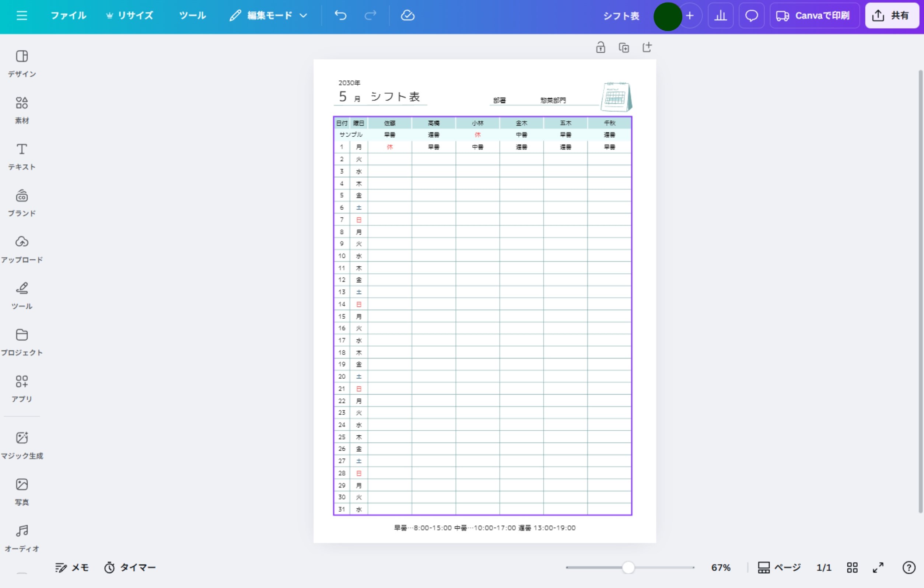Image resolution: width=924 pixels, height=588 pixels.
Task: Open the アップロード panel
Action: point(22,248)
